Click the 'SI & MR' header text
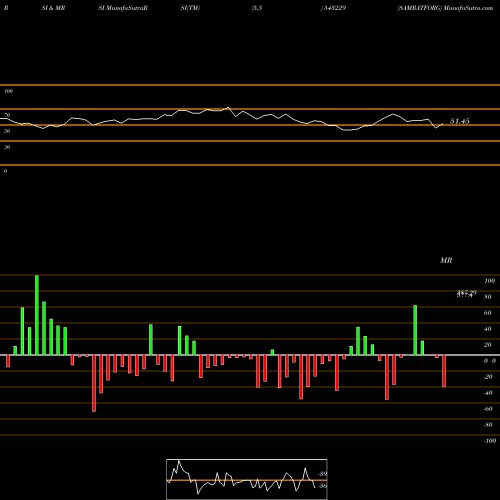 coord(53,8)
